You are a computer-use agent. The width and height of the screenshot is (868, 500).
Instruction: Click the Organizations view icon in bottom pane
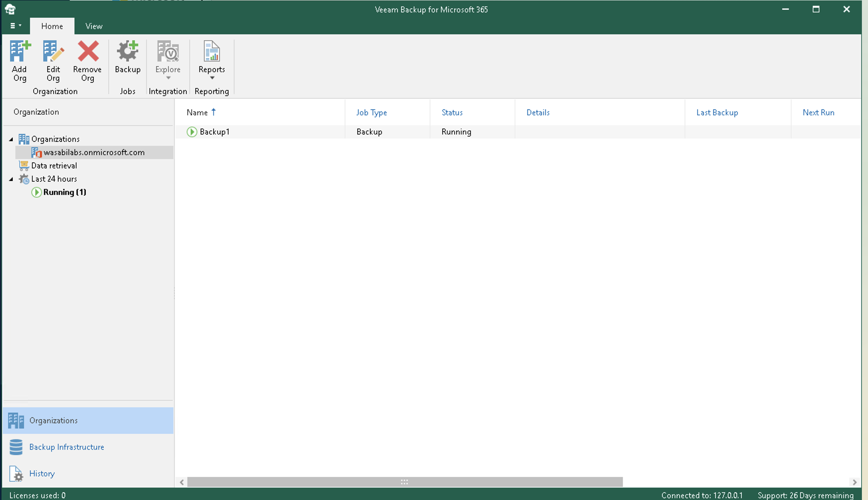coord(16,421)
